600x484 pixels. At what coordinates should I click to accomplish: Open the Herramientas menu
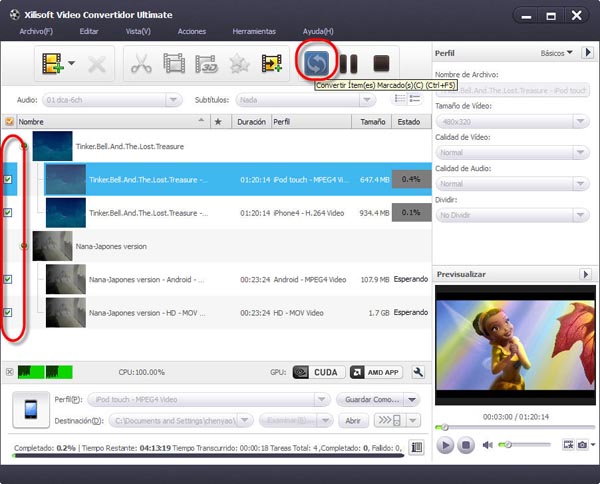(x=253, y=32)
